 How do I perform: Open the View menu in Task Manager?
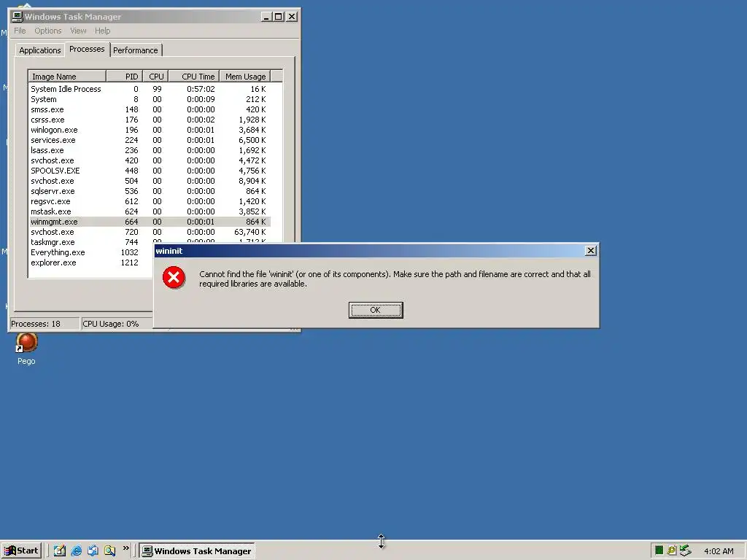pyautogui.click(x=78, y=31)
